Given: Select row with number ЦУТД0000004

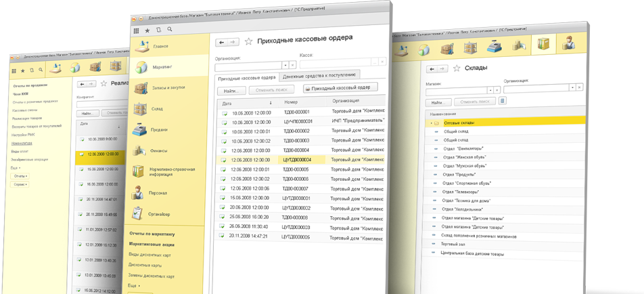Looking at the screenshot, I should coord(296,159).
